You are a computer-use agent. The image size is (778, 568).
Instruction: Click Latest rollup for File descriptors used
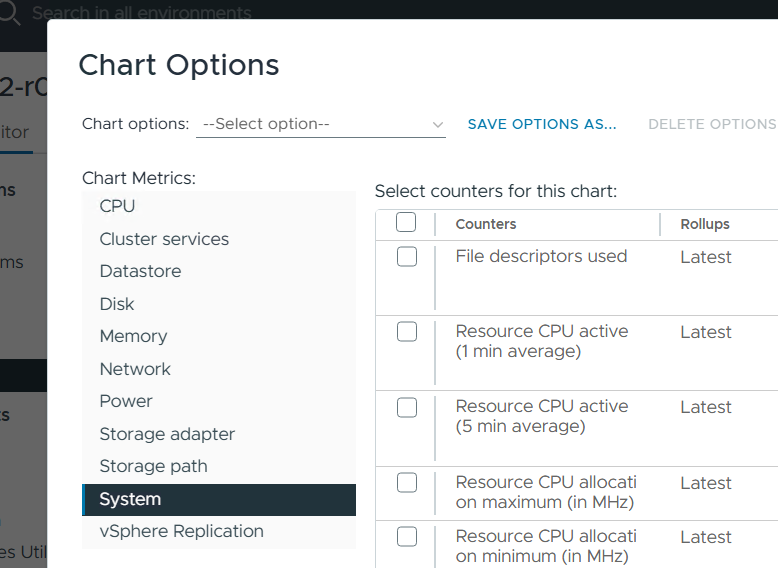pyautogui.click(x=706, y=257)
